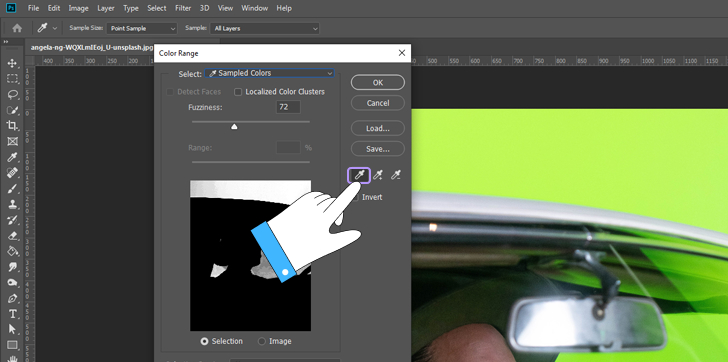This screenshot has height=362, width=728.
Task: Open the Filter menu
Action: (183, 8)
